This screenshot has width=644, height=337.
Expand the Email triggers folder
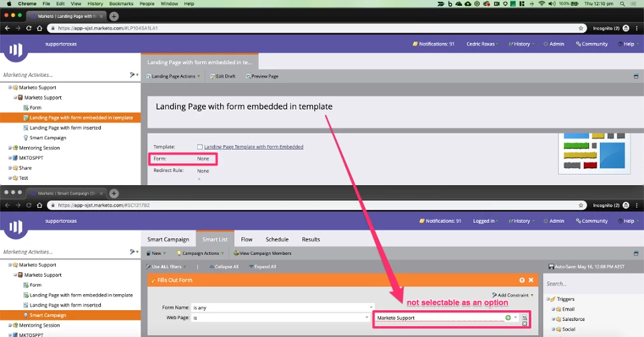[553, 309]
